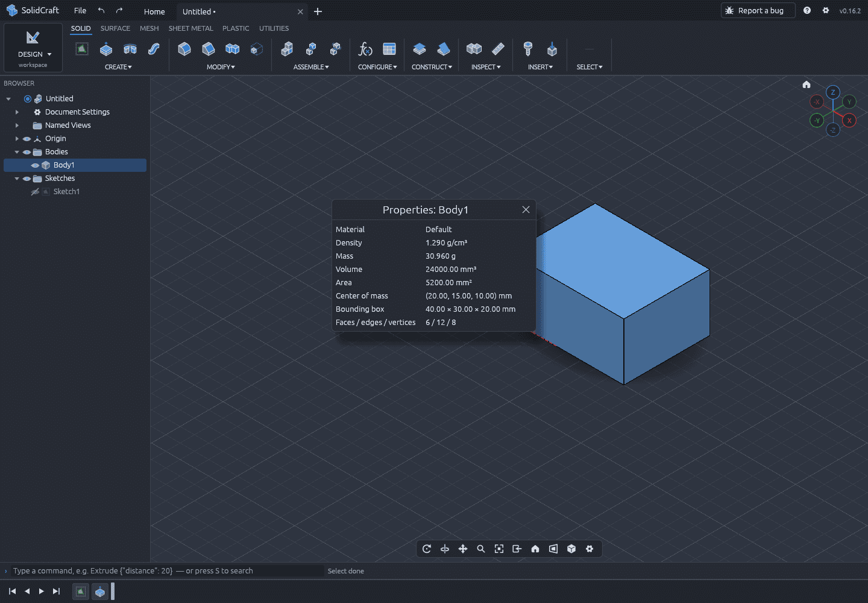
Task: Start a new sketch from the toolbar
Action: 82,49
